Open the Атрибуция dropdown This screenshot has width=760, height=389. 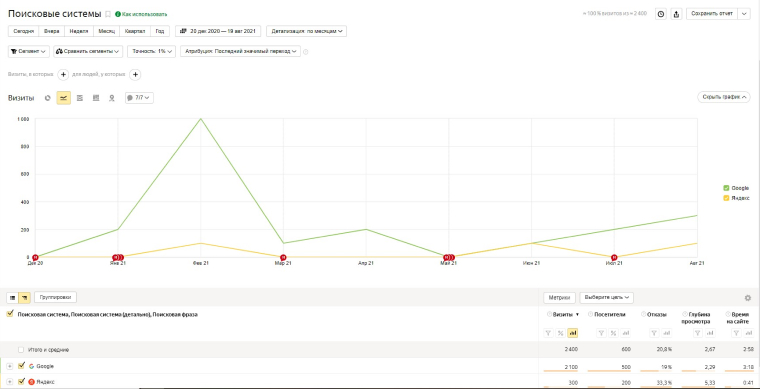point(240,51)
